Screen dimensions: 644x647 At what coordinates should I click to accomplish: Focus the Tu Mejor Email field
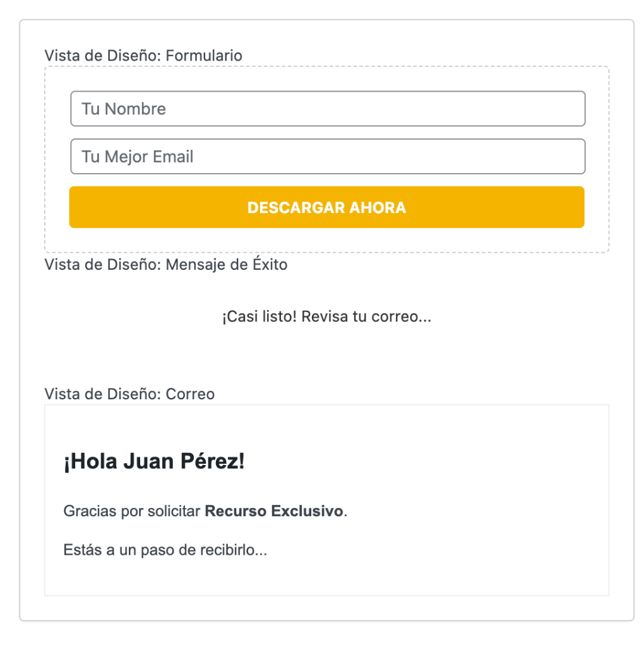tap(327, 157)
